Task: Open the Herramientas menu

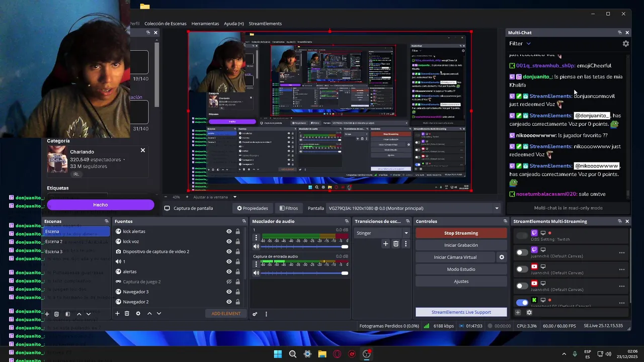Action: (205, 24)
